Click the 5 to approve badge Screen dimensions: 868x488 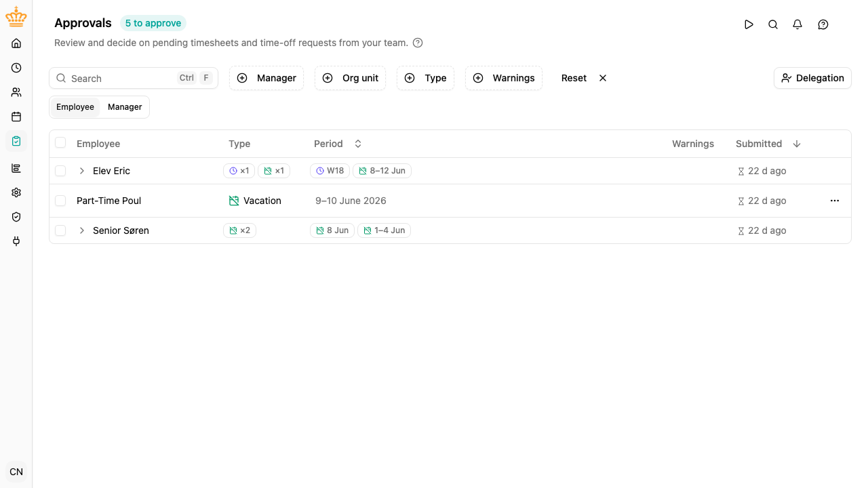[153, 23]
